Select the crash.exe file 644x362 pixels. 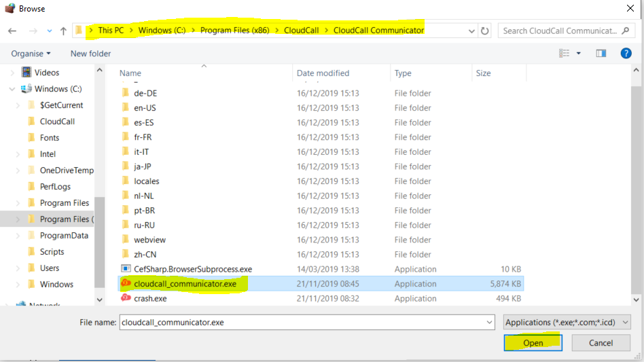click(x=150, y=299)
